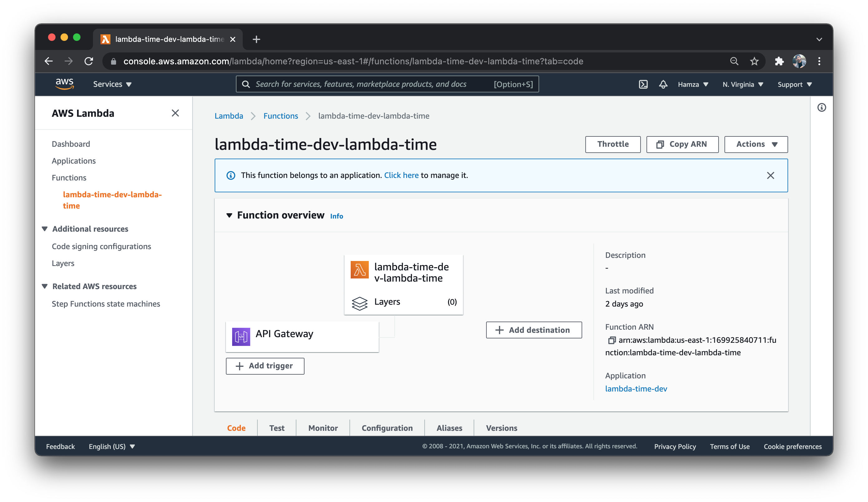This screenshot has height=502, width=868.
Task: Switch to the Code tab
Action: point(236,428)
